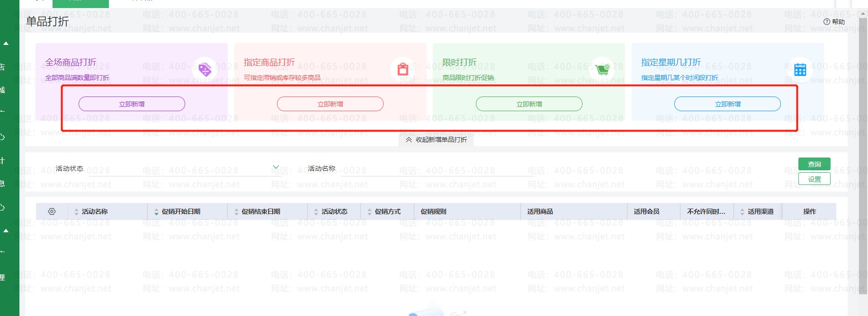Click the 限时打折 card title
Screen dimensions: 868x316
pos(459,62)
